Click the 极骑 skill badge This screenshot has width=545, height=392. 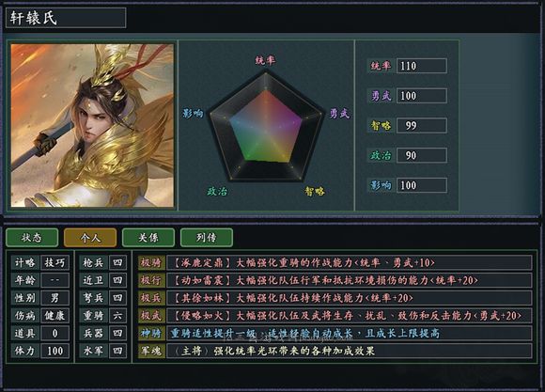pos(151,262)
